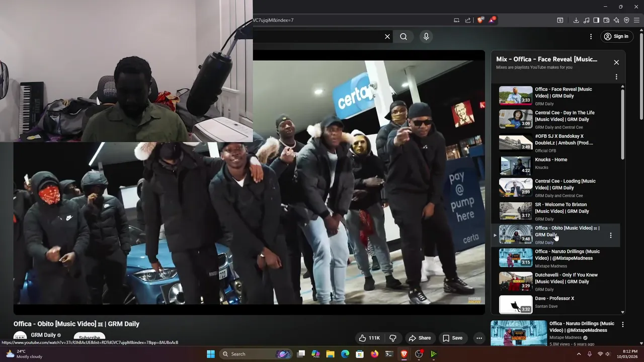Click the page vertical scrollbar thumb
The image size is (644, 362).
click(641, 75)
